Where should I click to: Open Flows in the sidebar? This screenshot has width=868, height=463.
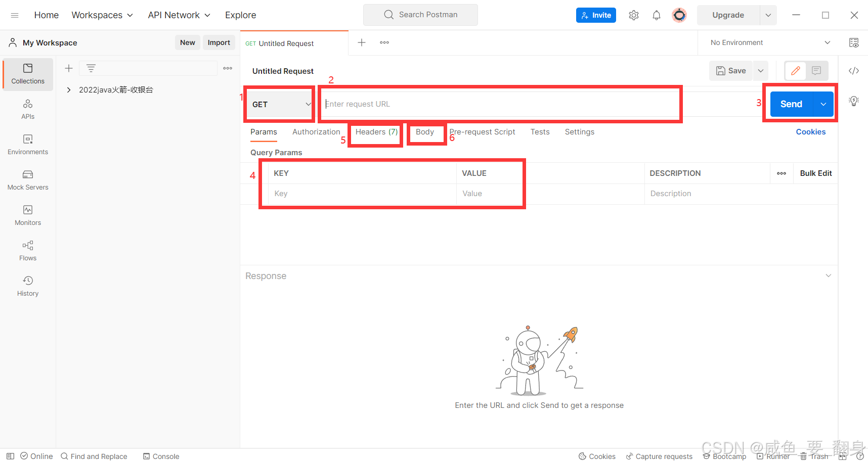coord(28,251)
